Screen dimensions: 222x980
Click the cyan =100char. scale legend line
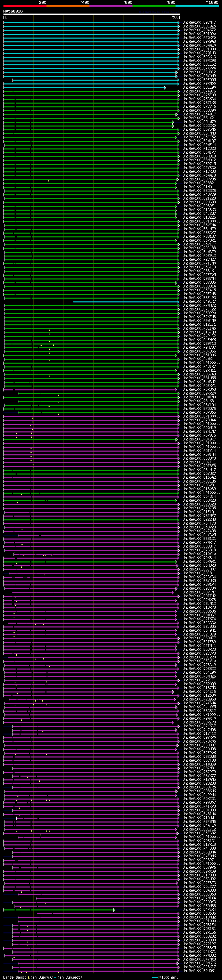155,977
